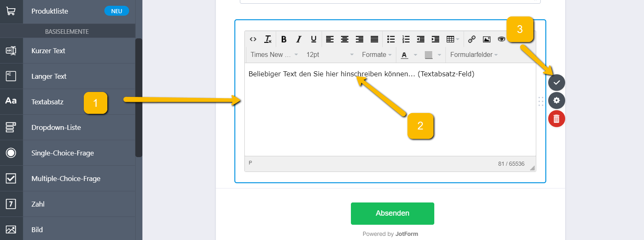Viewport: 644px width, 240px height.
Task: Insert a link with the chain icon
Action: (472, 39)
